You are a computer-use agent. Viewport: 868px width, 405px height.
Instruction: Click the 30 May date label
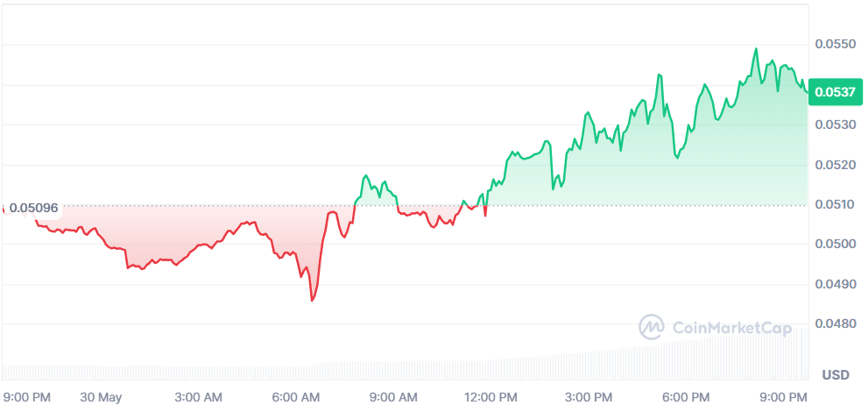tap(100, 397)
